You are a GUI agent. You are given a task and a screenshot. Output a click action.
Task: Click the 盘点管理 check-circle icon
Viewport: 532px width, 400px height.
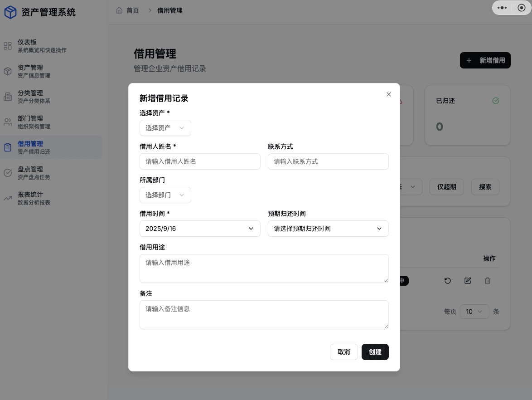pyautogui.click(x=7, y=173)
